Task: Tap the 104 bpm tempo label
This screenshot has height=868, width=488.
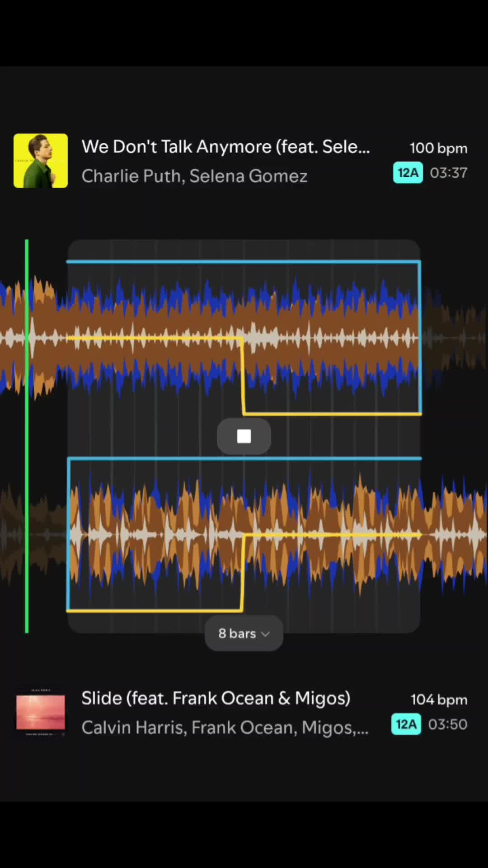Action: point(439,699)
